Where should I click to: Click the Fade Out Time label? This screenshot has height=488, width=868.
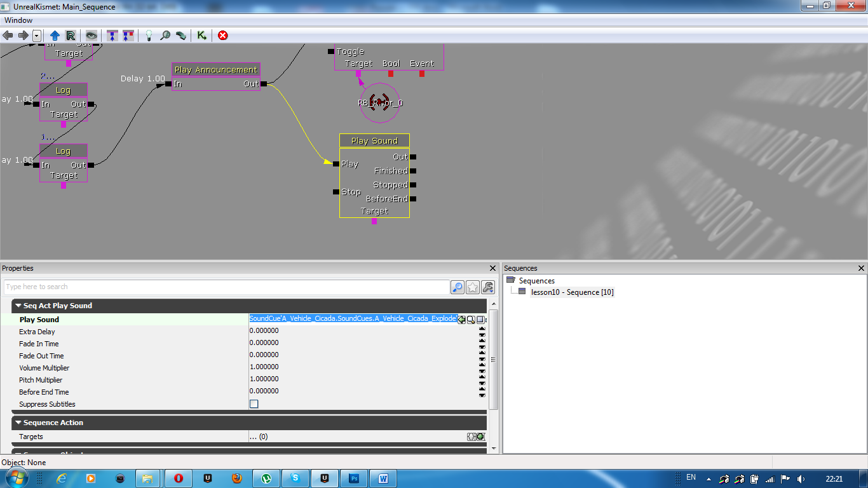coord(41,356)
